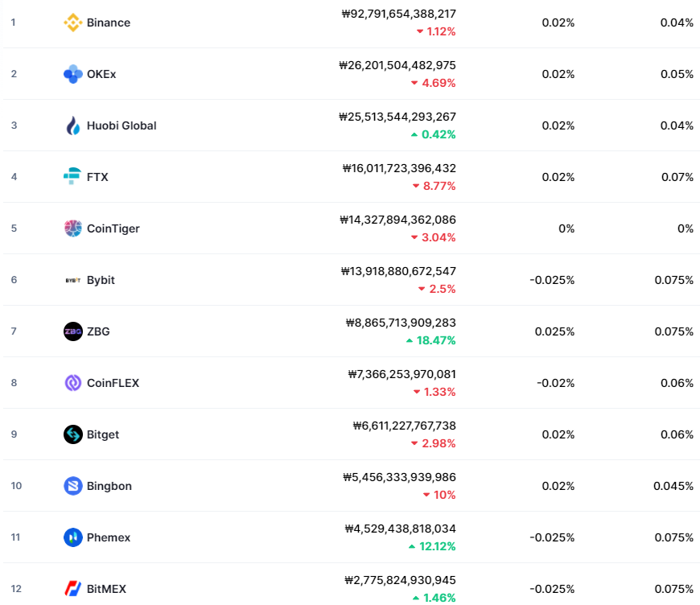The image size is (700, 605).
Task: Click the Bingbon blue logo icon
Action: pyautogui.click(x=72, y=486)
